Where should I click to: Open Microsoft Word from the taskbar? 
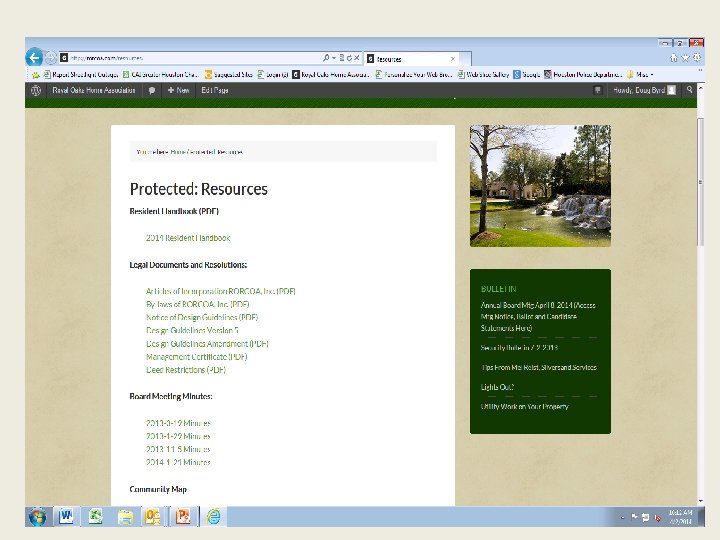pos(67,517)
